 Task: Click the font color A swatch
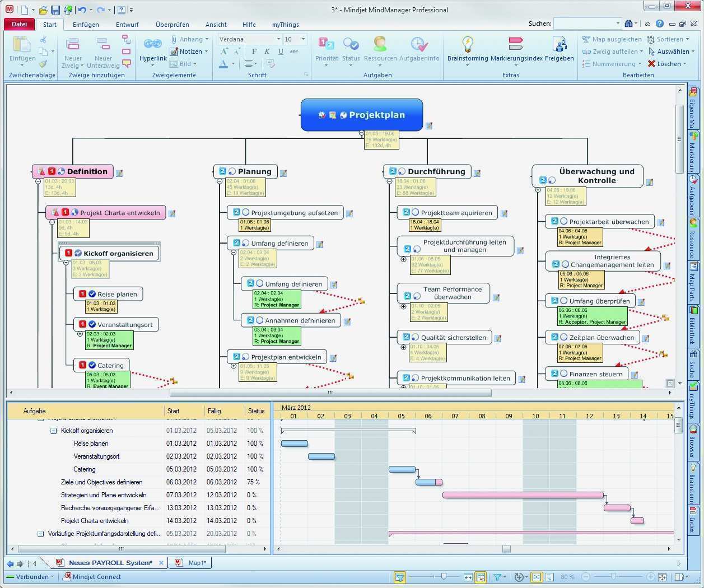tap(224, 64)
